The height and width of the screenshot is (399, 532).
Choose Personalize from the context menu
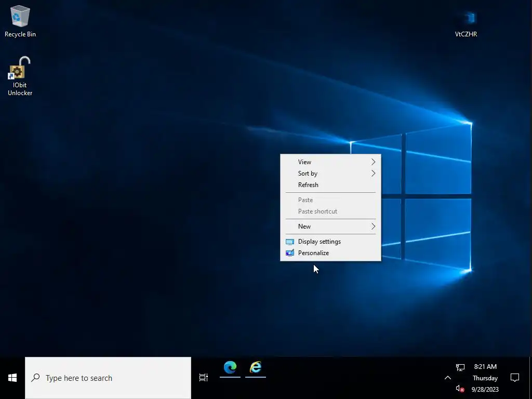[331, 253]
